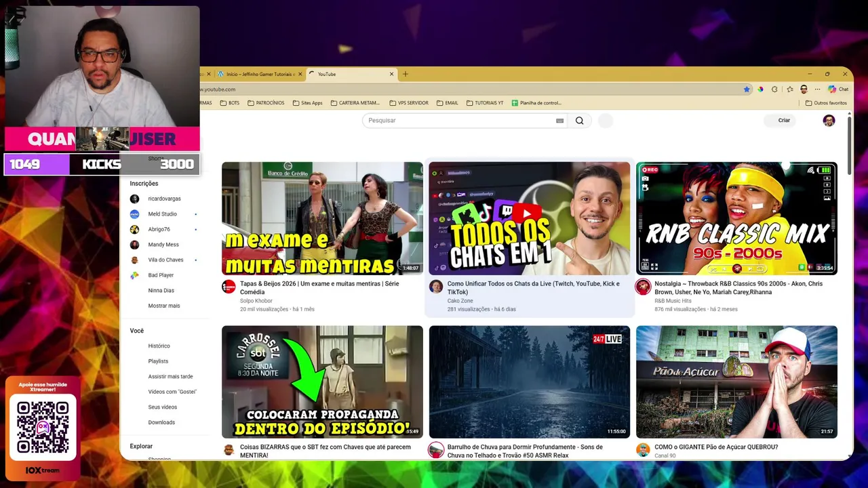Open Planilha de control... bookmark

pyautogui.click(x=536, y=103)
